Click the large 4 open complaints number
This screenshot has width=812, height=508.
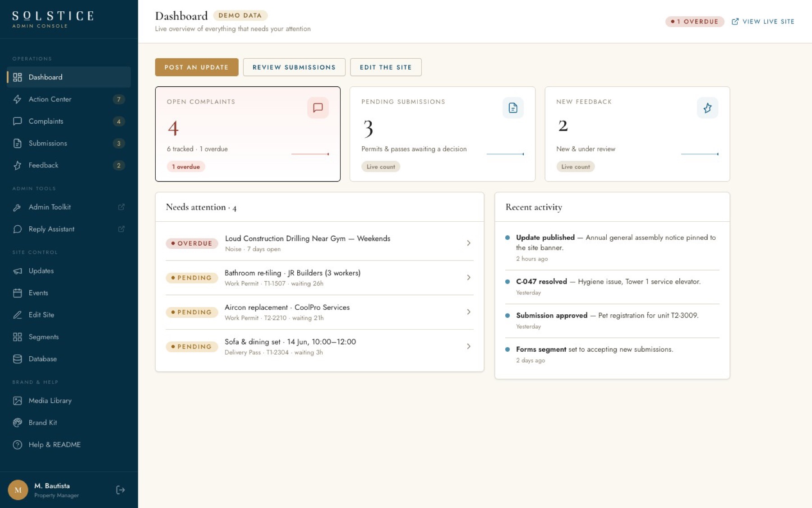[x=173, y=128]
